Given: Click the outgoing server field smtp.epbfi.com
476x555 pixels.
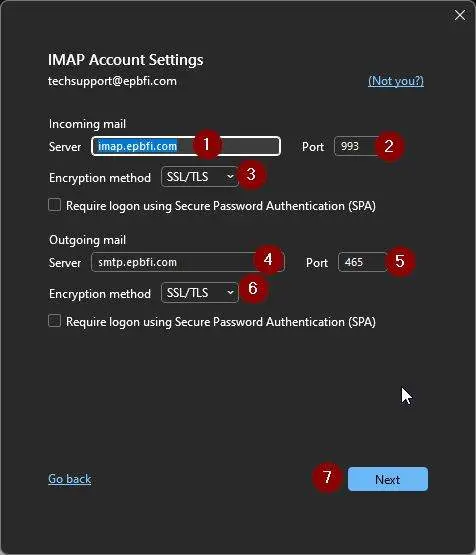Looking at the screenshot, I should point(188,262).
